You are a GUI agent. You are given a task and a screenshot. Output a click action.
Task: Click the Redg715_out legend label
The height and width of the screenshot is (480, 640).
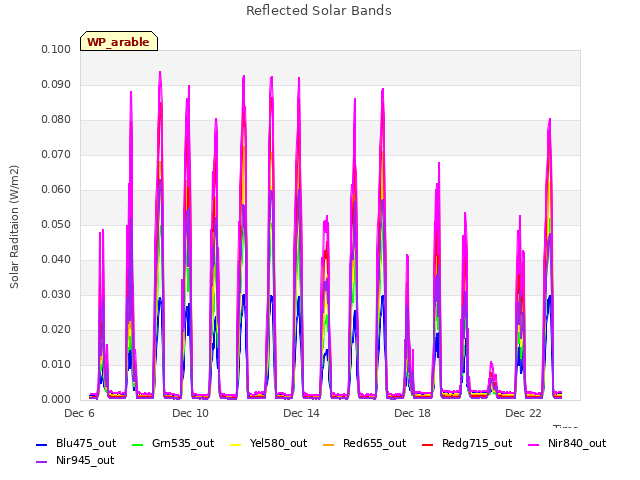point(477,443)
